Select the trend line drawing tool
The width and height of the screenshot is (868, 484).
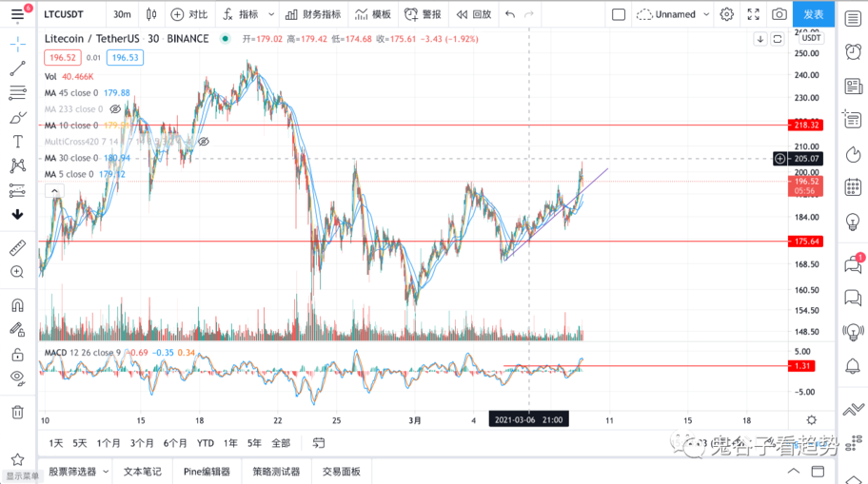[x=17, y=68]
